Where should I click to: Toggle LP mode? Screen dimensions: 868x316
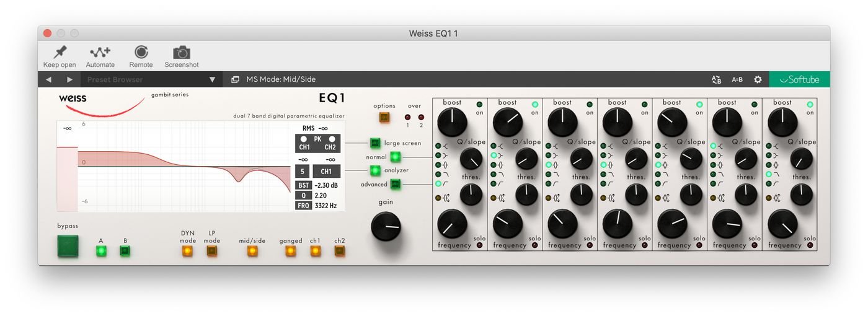click(x=212, y=251)
